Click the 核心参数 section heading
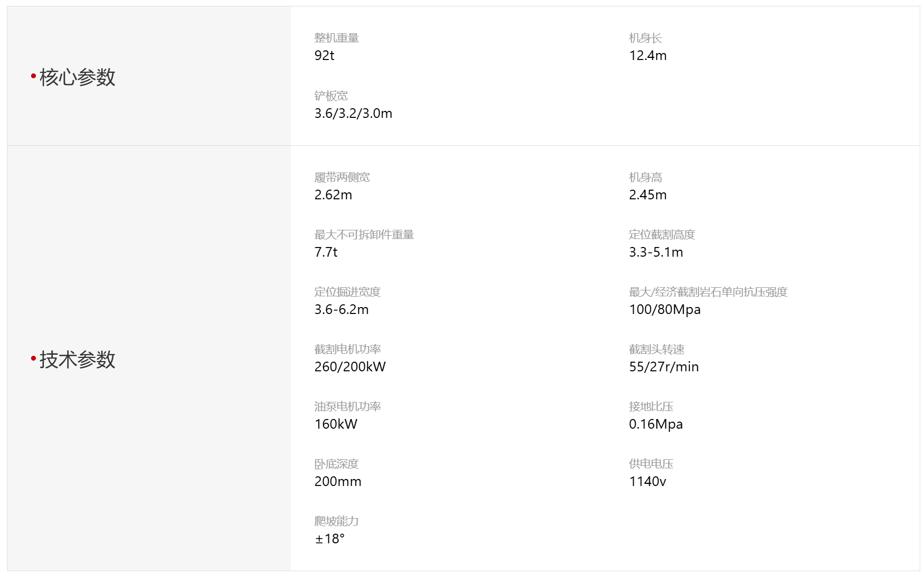The image size is (924, 576). click(77, 77)
